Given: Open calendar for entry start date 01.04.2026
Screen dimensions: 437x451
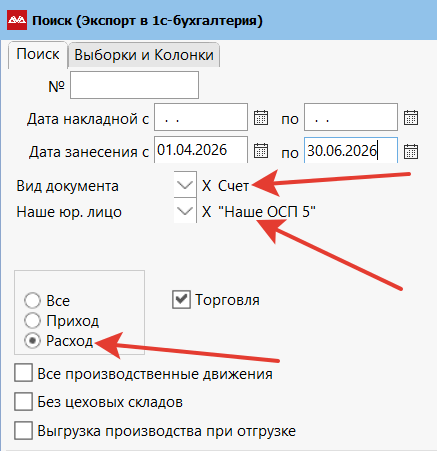Looking at the screenshot, I should point(261,151).
